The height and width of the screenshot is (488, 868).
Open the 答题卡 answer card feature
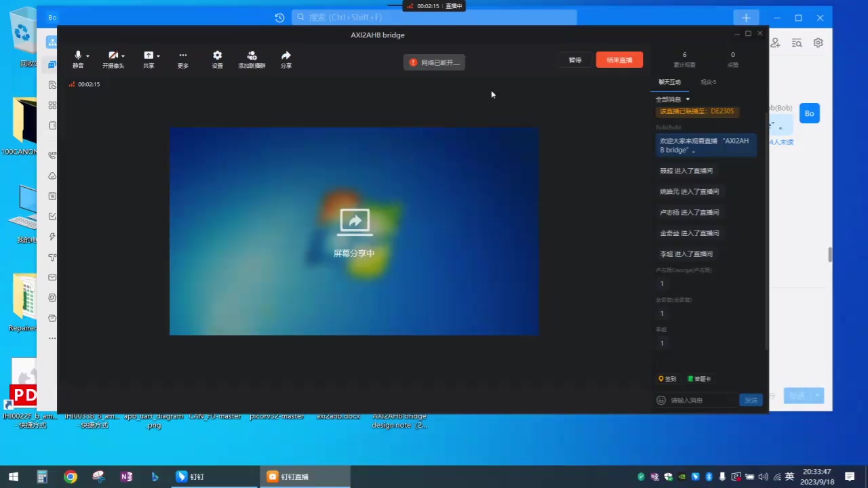[699, 379]
